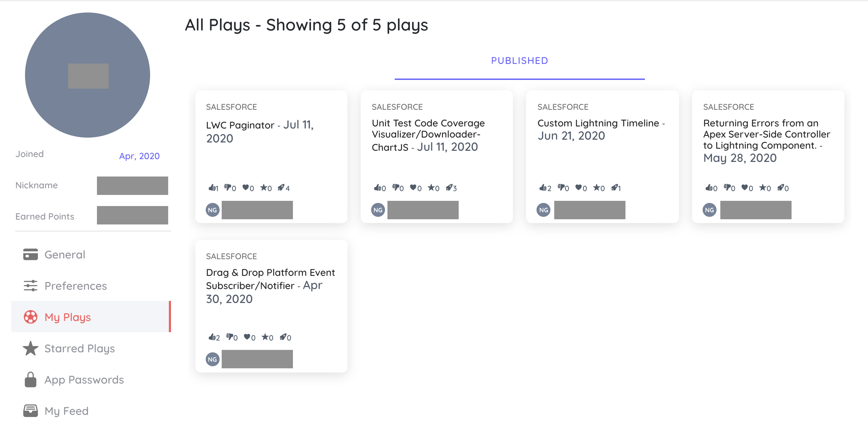
Task: Open the General settings icon in sidebar
Action: tap(31, 254)
